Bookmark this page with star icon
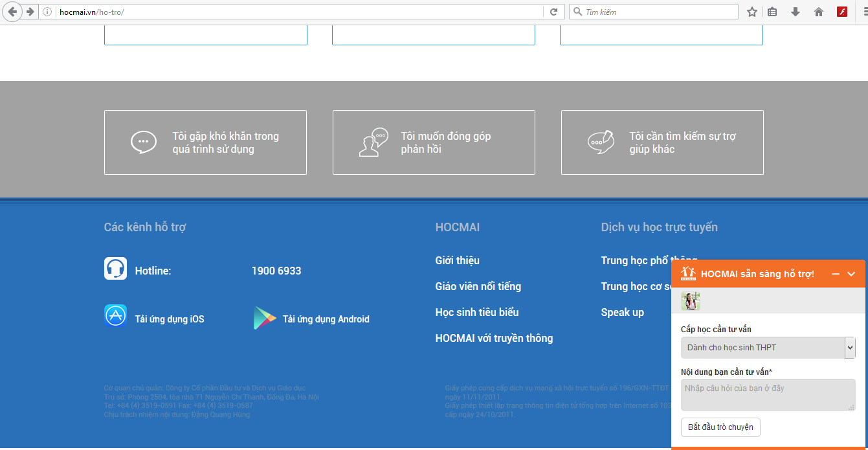868x450 pixels. click(752, 12)
